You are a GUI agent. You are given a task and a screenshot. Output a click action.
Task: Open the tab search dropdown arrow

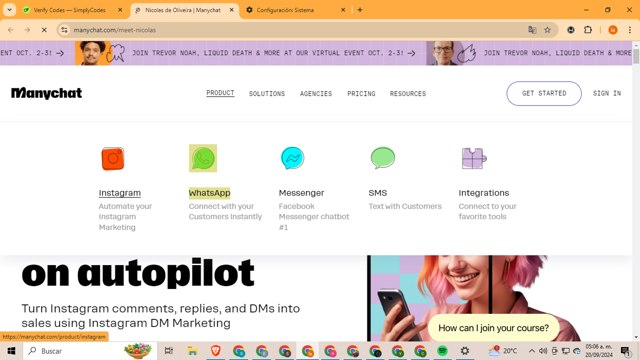9,10
